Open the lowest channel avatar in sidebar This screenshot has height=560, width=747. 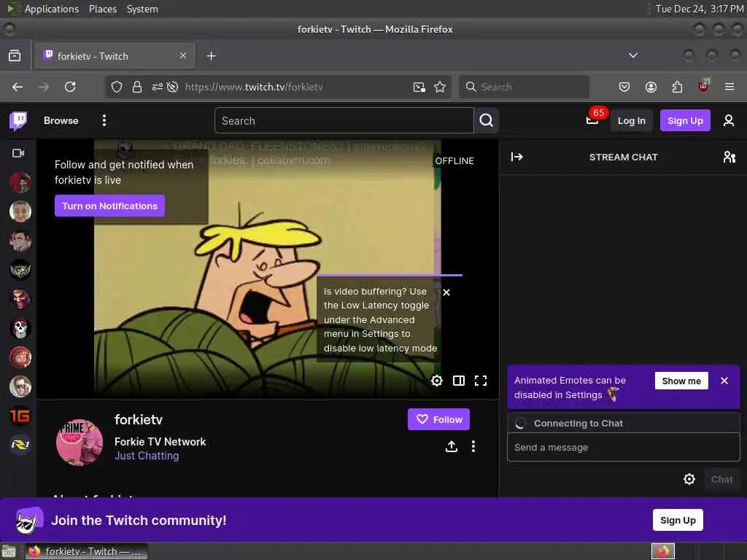click(20, 445)
